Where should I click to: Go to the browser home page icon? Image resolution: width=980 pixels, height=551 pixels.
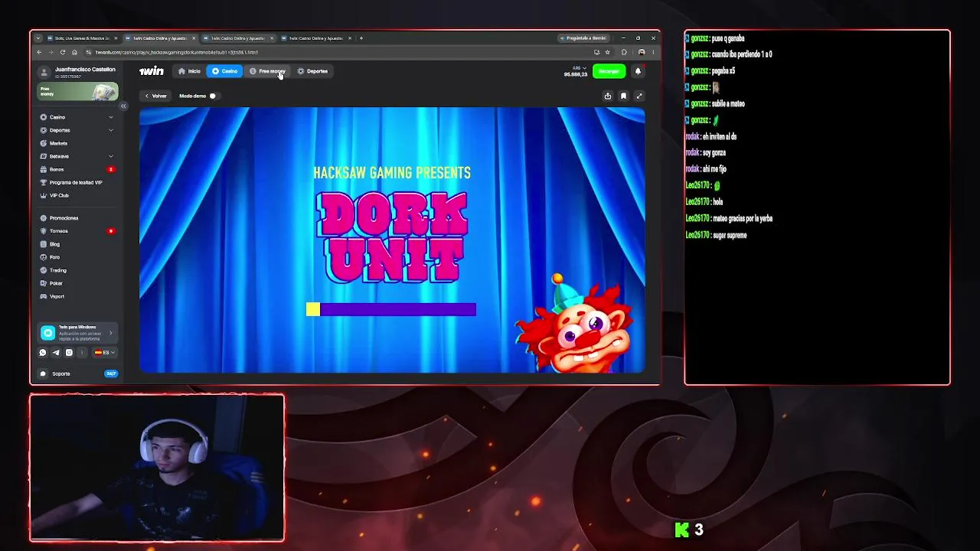click(74, 52)
